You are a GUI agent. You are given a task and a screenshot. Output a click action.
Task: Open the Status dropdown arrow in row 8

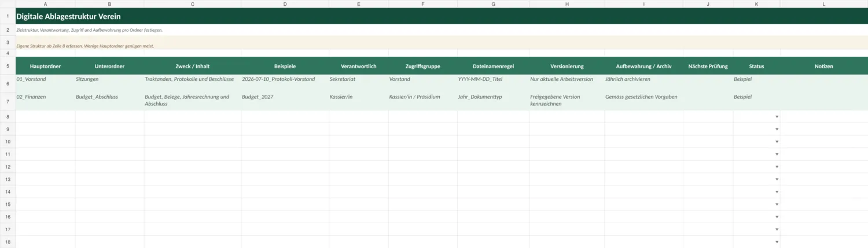click(x=777, y=117)
